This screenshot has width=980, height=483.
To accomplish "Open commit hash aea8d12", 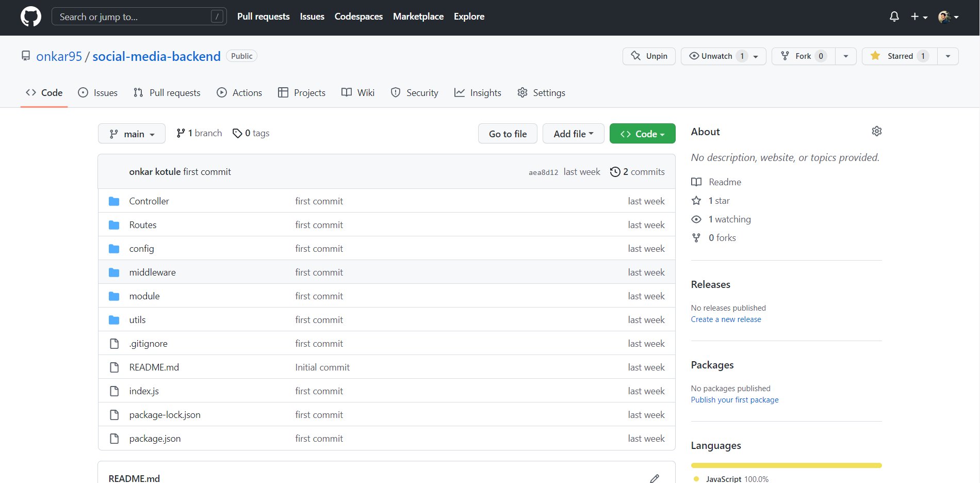I will (543, 172).
